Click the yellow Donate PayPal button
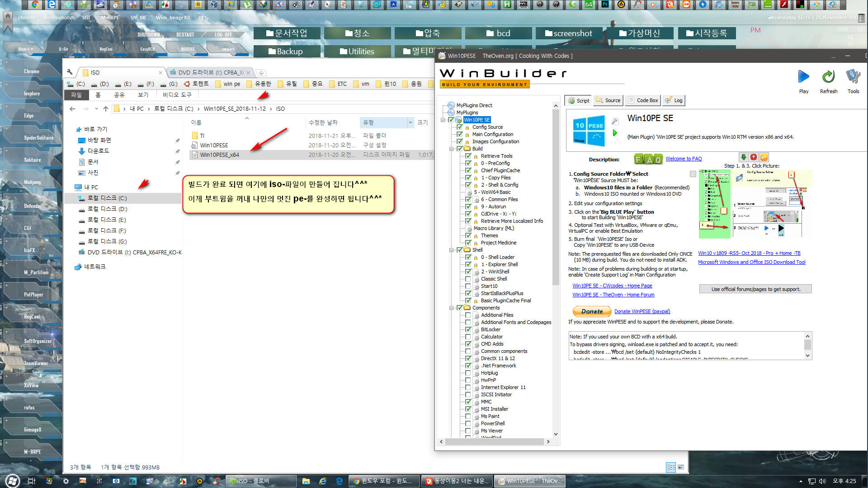 point(592,311)
